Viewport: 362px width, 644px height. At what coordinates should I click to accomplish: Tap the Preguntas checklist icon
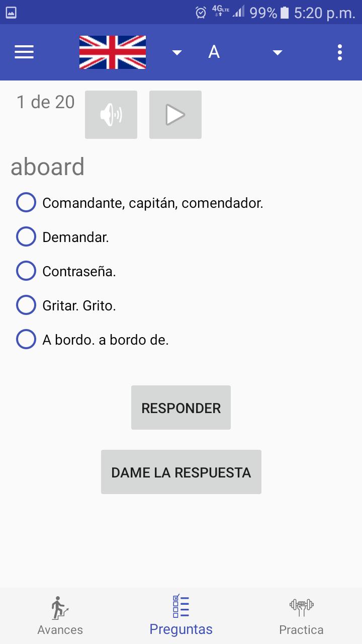click(181, 606)
